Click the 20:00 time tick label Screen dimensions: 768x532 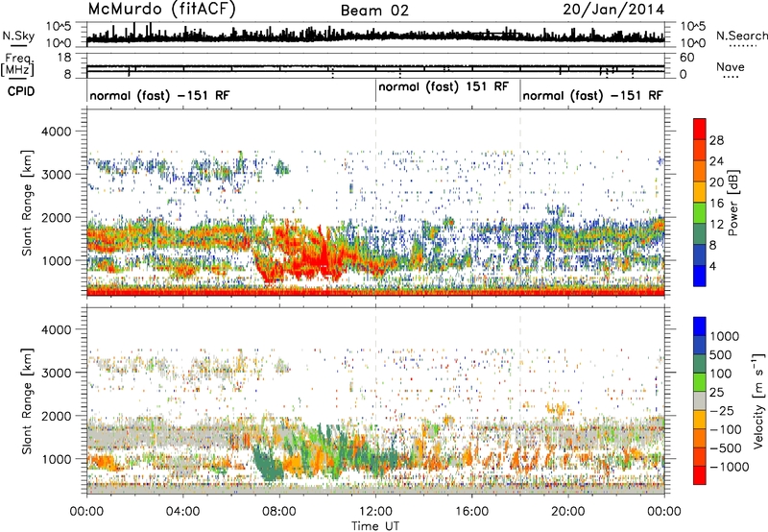567,512
